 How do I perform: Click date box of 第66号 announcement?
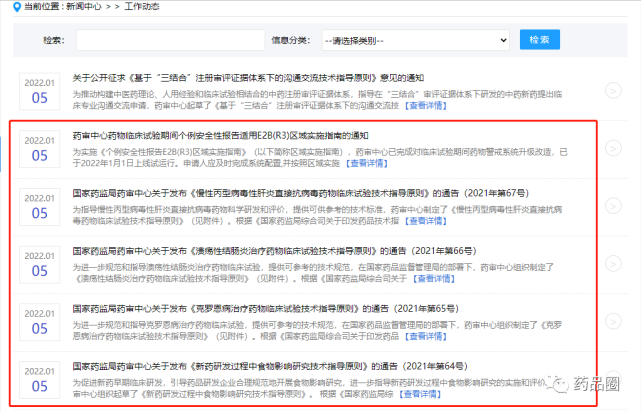[40, 264]
